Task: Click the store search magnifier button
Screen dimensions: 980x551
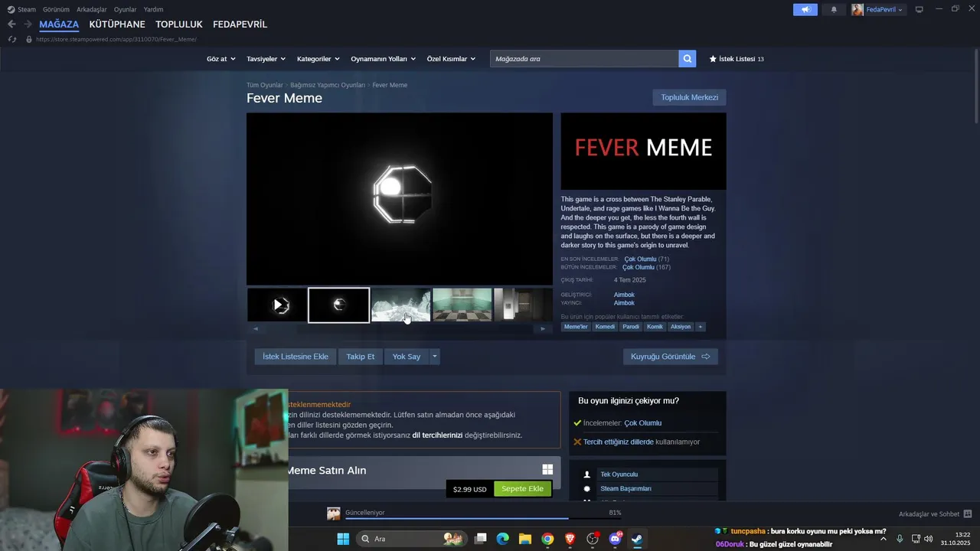Action: click(x=687, y=59)
